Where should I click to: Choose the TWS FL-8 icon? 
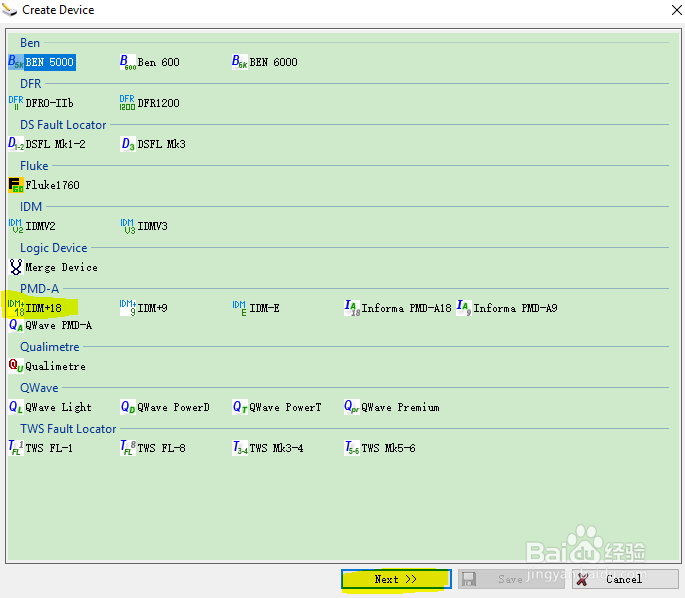pyautogui.click(x=128, y=448)
